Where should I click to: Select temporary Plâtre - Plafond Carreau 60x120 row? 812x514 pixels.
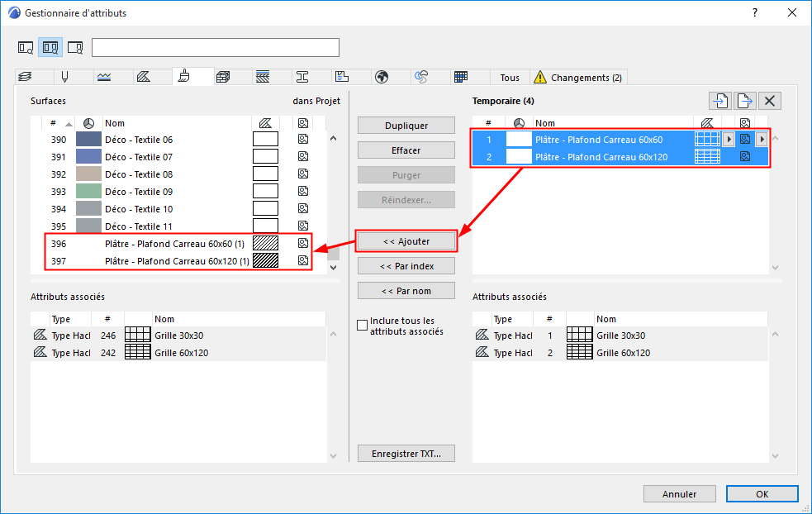point(620,157)
